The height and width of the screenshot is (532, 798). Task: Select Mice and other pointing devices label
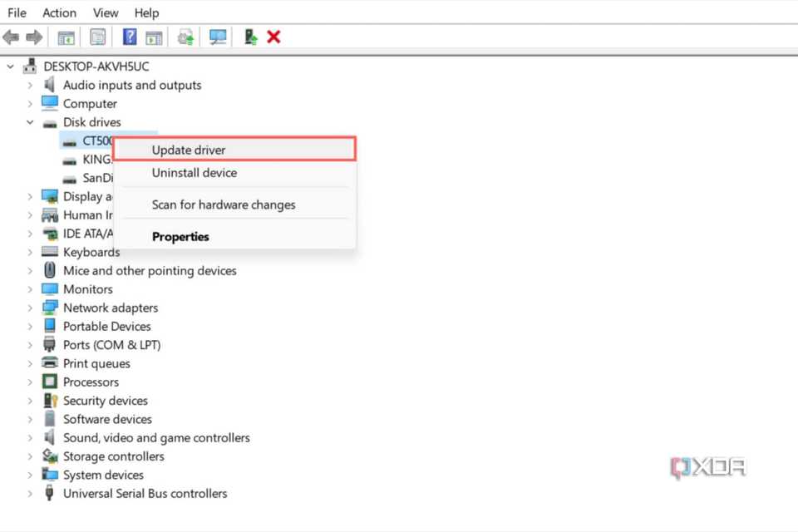[150, 270]
